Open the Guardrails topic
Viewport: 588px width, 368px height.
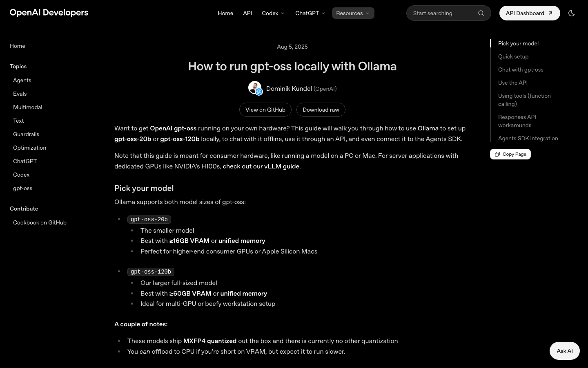pyautogui.click(x=26, y=134)
